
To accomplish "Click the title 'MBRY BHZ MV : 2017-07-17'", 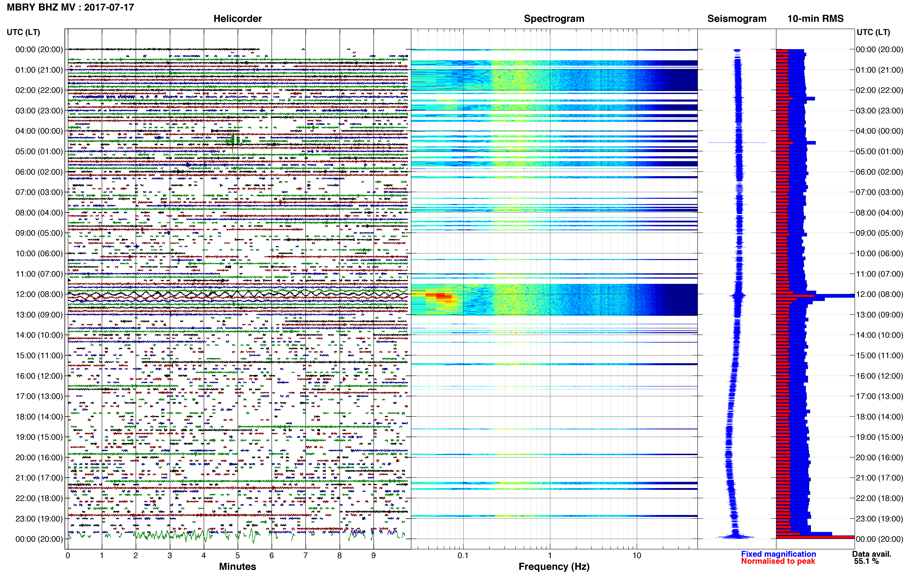I will 70,7.
